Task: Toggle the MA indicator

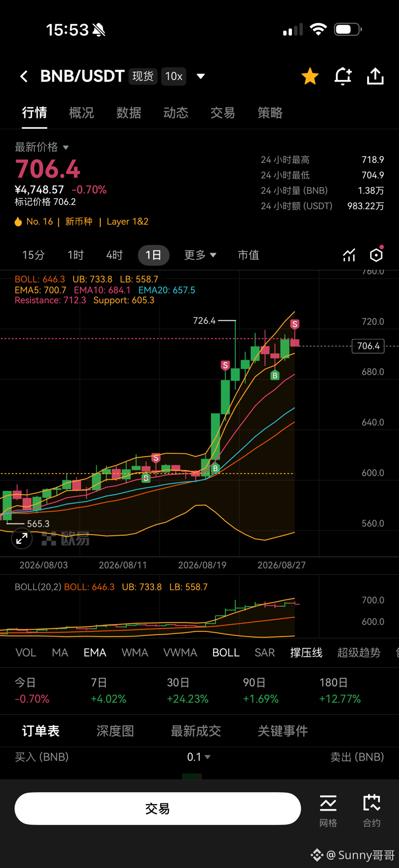Action: click(x=60, y=653)
